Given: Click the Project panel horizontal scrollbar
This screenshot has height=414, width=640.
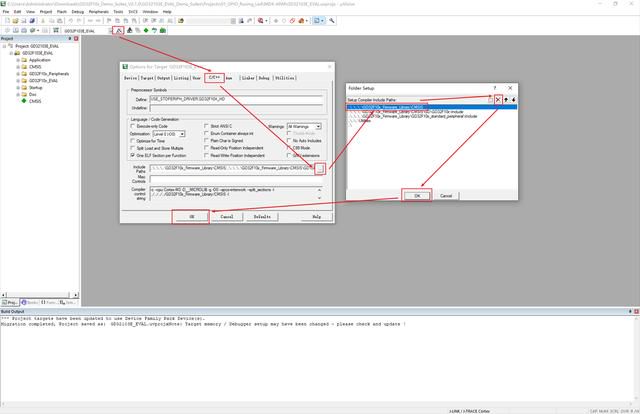Looking at the screenshot, I should 40,295.
